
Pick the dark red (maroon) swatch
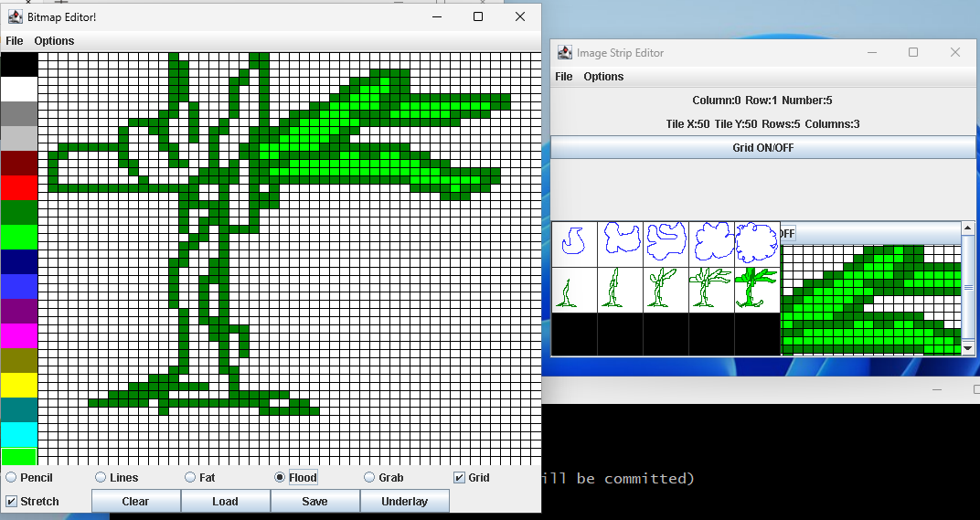coord(19,163)
